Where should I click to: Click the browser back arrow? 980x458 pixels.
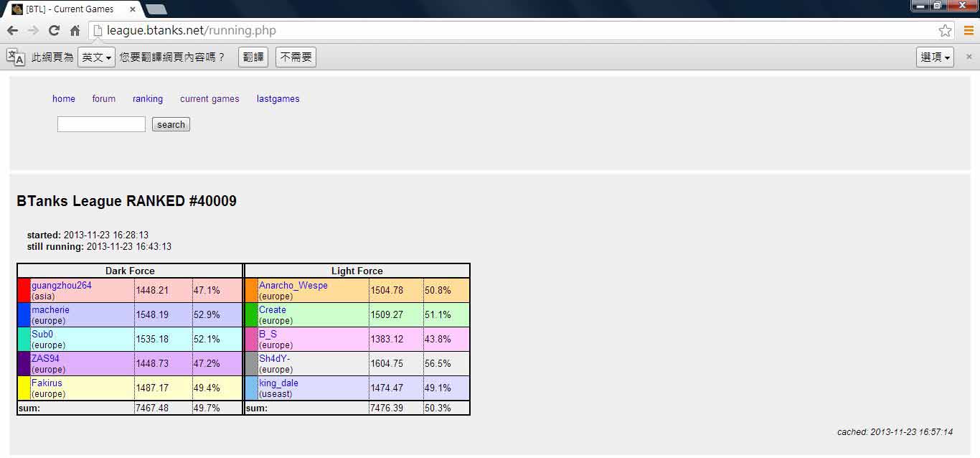[12, 31]
